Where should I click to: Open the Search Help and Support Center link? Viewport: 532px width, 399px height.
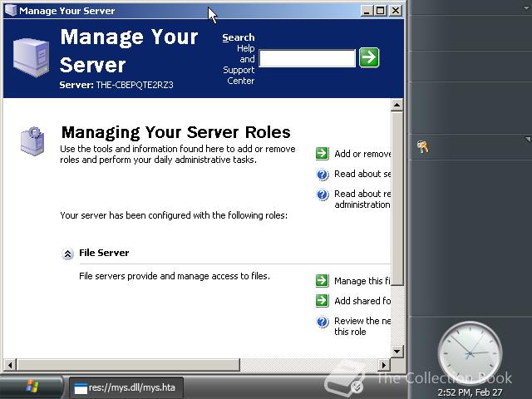coord(239,59)
